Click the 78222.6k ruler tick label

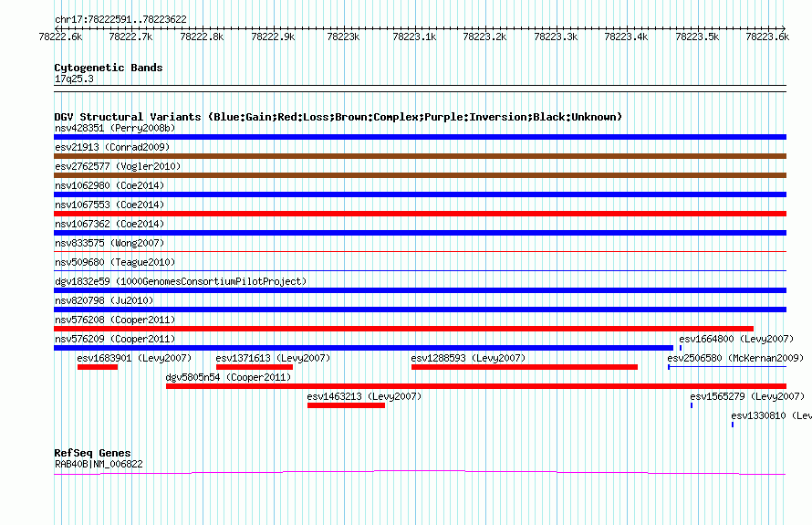(60, 37)
